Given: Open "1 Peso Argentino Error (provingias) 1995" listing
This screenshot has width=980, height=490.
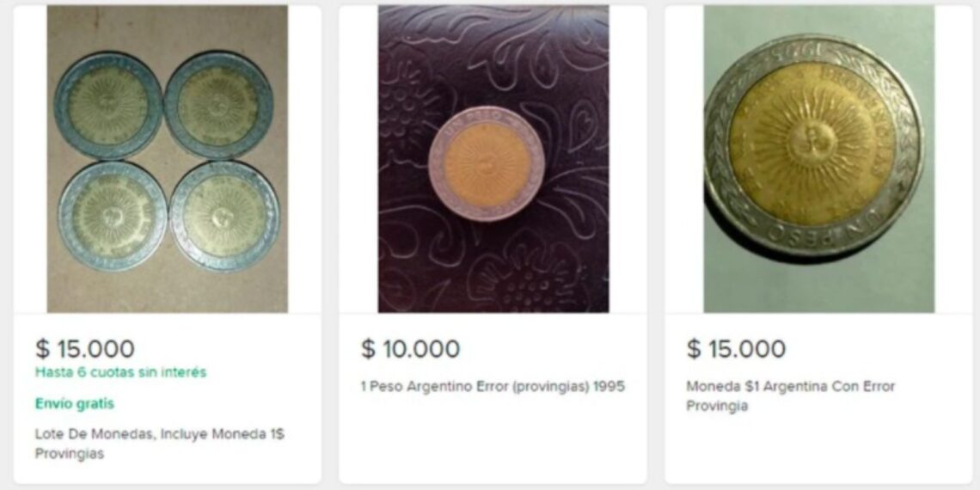Looking at the screenshot, I should coord(492,387).
